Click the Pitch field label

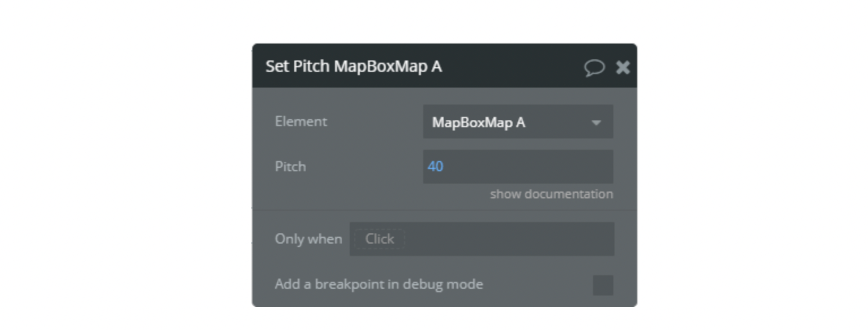tap(290, 166)
